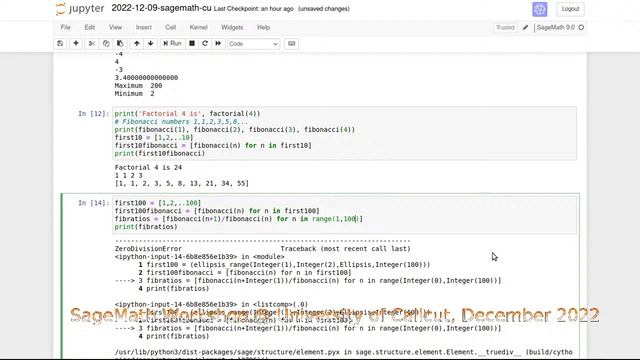Click the kernel idle circle indicator
The image size is (640, 360).
[x=581, y=27]
